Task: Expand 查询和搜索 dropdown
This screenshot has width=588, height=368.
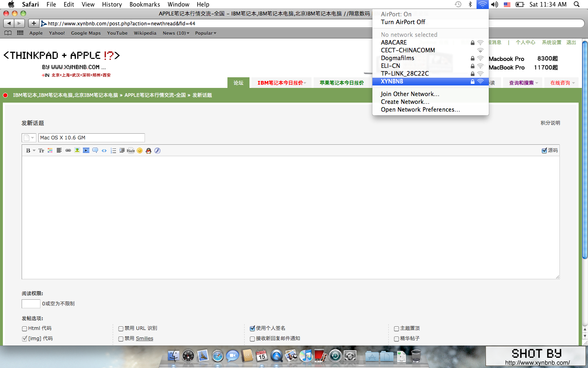Action: [523, 83]
